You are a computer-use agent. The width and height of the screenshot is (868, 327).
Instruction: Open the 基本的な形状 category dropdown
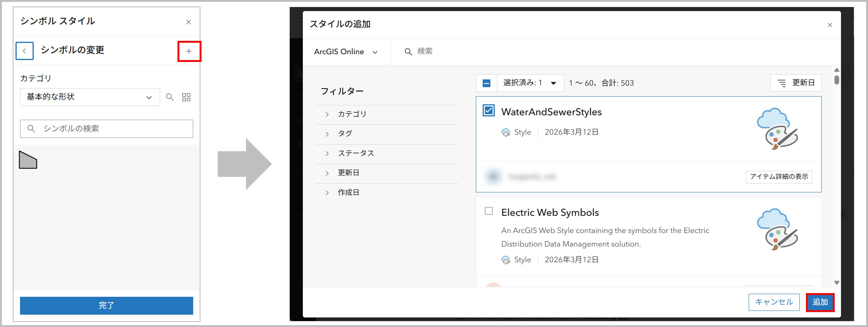(x=90, y=97)
